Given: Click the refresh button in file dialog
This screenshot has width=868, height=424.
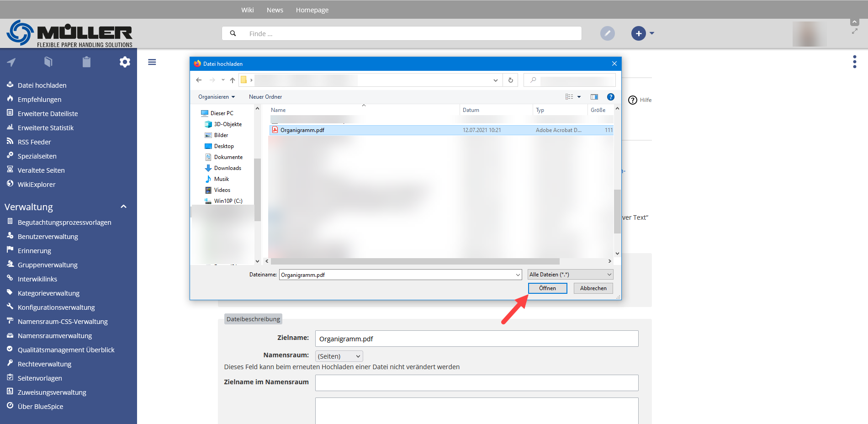Looking at the screenshot, I should click(x=510, y=80).
